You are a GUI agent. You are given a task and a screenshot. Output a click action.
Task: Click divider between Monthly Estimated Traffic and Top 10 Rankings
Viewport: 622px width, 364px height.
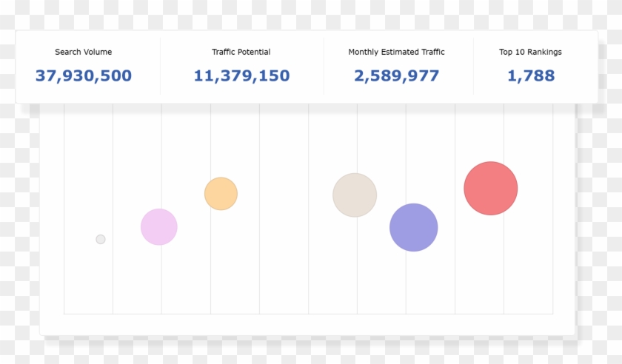pyautogui.click(x=473, y=67)
